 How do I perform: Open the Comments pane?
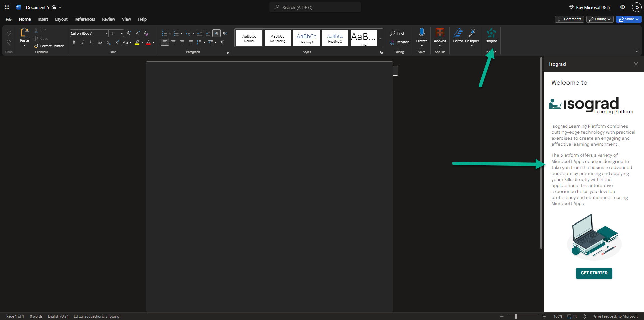(x=570, y=19)
